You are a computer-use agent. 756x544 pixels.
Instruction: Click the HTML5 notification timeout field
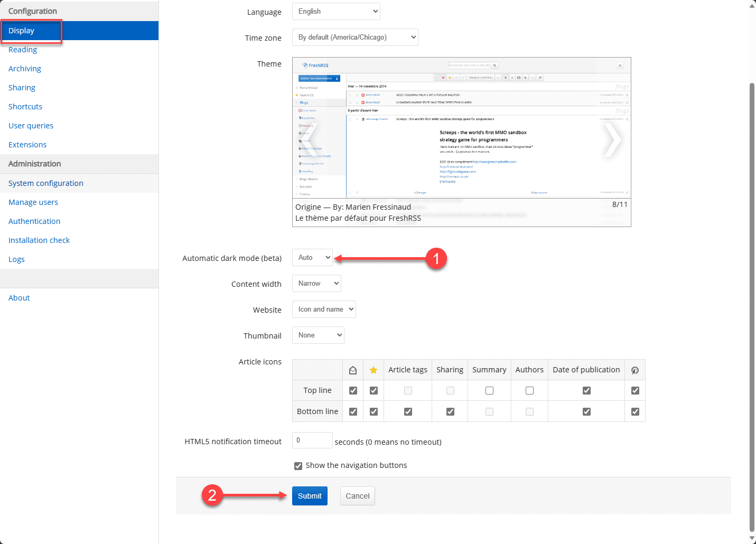click(x=312, y=440)
